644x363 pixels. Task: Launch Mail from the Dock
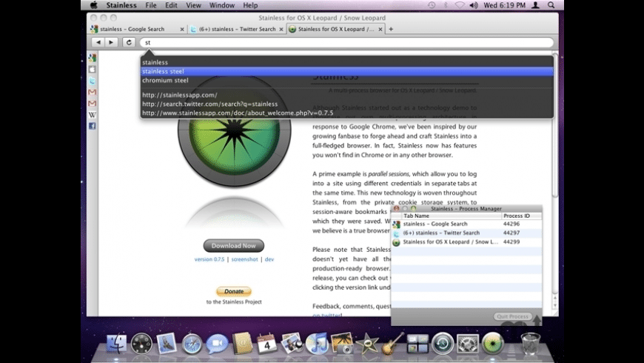pos(167,343)
